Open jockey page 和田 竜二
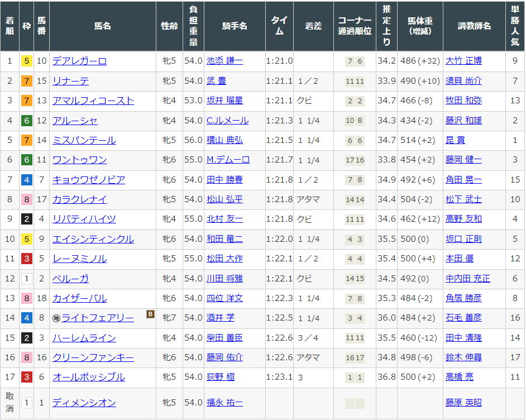526x420 pixels. 224,239
